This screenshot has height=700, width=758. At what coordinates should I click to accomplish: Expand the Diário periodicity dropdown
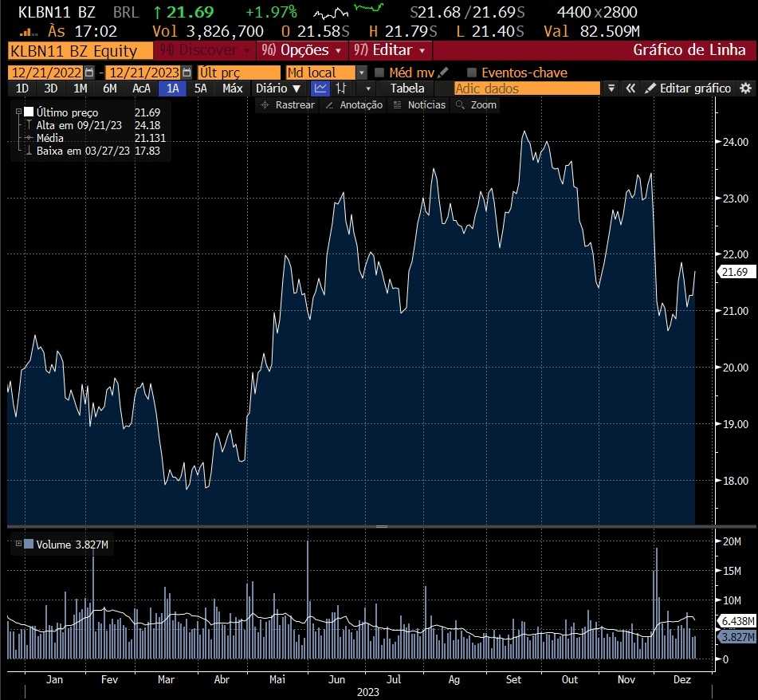pyautogui.click(x=278, y=88)
